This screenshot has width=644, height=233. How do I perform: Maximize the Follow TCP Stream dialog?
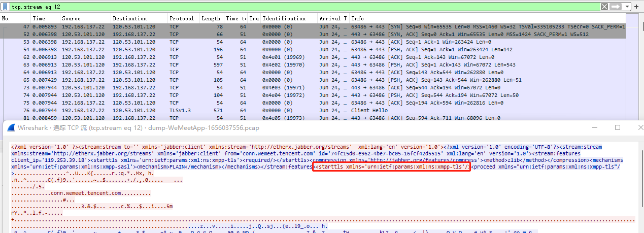[x=618, y=127]
